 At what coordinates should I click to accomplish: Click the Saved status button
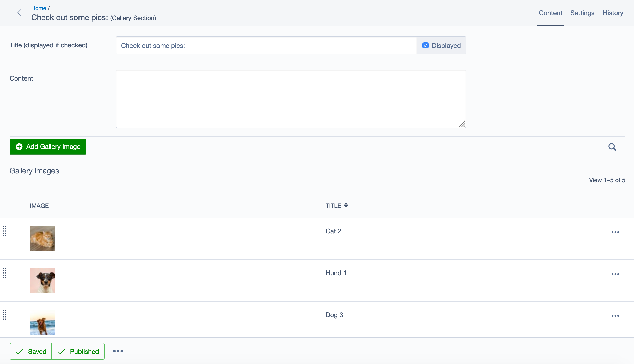(31, 351)
